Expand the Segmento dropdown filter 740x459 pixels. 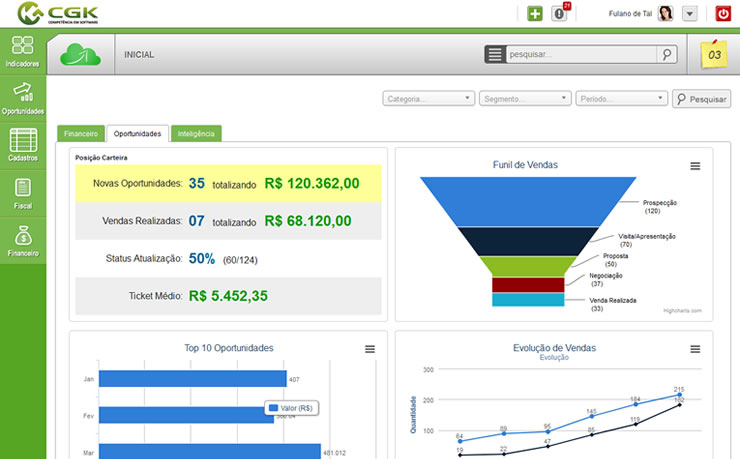[524, 99]
